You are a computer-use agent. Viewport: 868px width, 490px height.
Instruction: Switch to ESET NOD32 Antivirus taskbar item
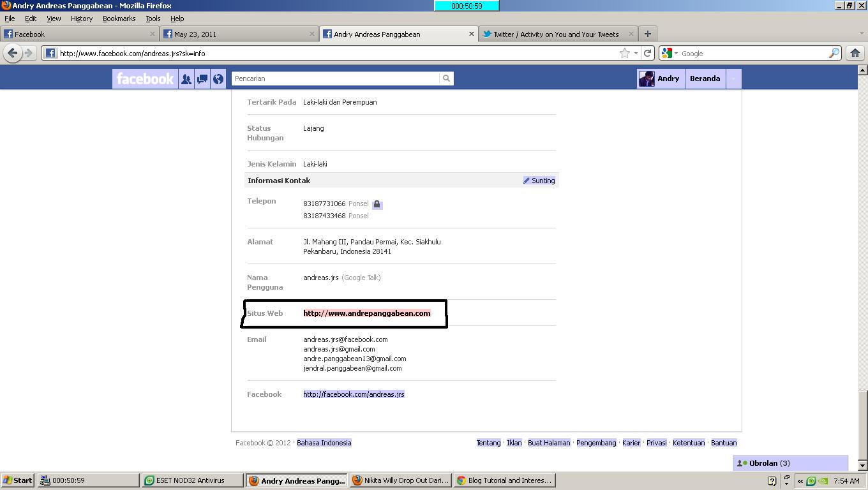[192, 480]
